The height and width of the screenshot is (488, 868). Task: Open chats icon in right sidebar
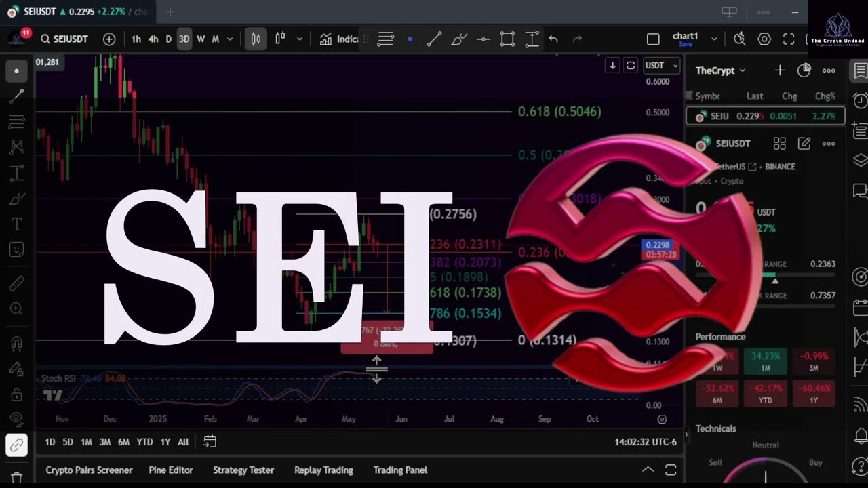(860, 190)
